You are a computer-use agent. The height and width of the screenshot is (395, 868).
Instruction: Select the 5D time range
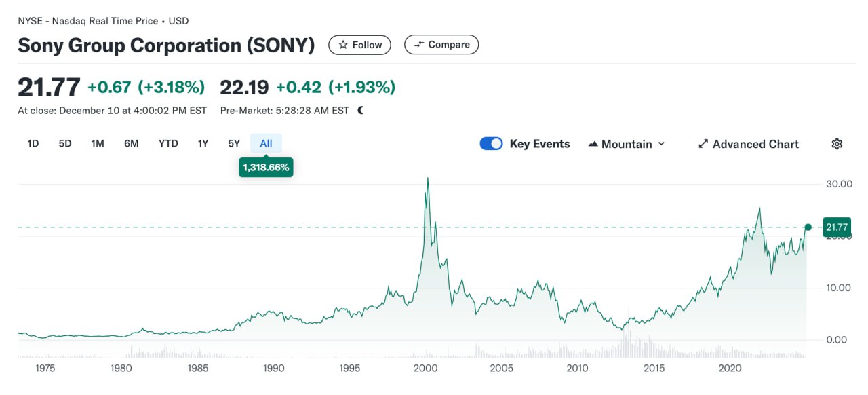[x=65, y=143]
